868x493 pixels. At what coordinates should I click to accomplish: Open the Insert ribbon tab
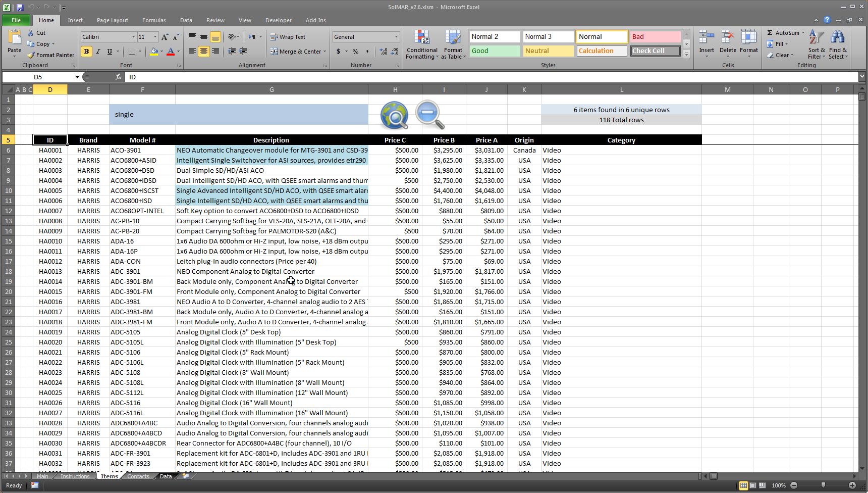(75, 20)
